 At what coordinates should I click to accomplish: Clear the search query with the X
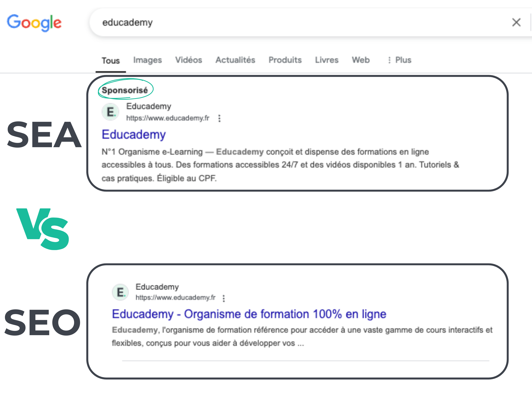click(x=516, y=22)
